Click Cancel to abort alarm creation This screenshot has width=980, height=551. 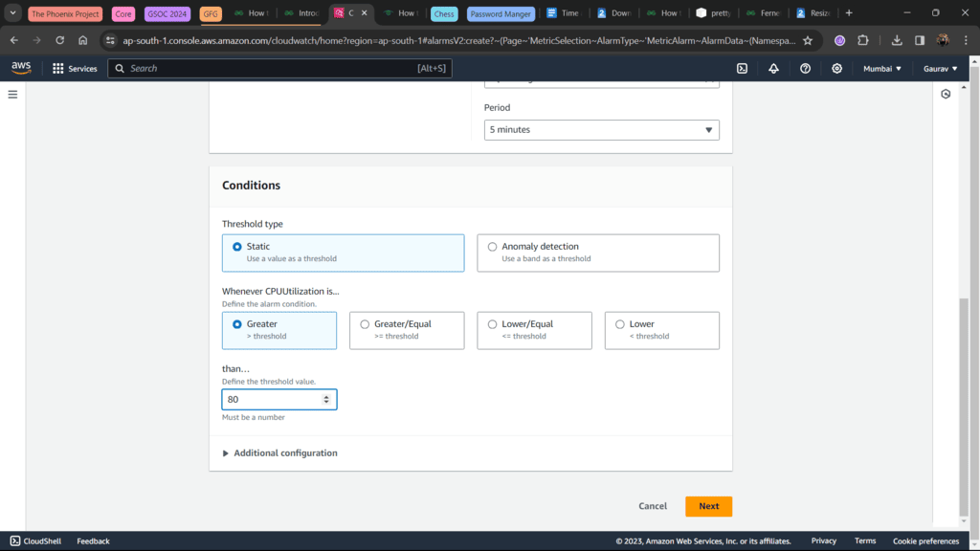pyautogui.click(x=653, y=506)
